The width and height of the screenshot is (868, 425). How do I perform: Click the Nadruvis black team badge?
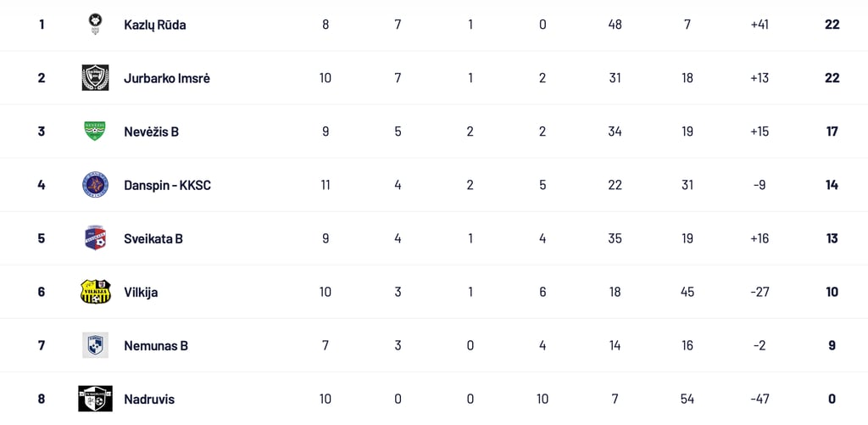[x=95, y=399]
